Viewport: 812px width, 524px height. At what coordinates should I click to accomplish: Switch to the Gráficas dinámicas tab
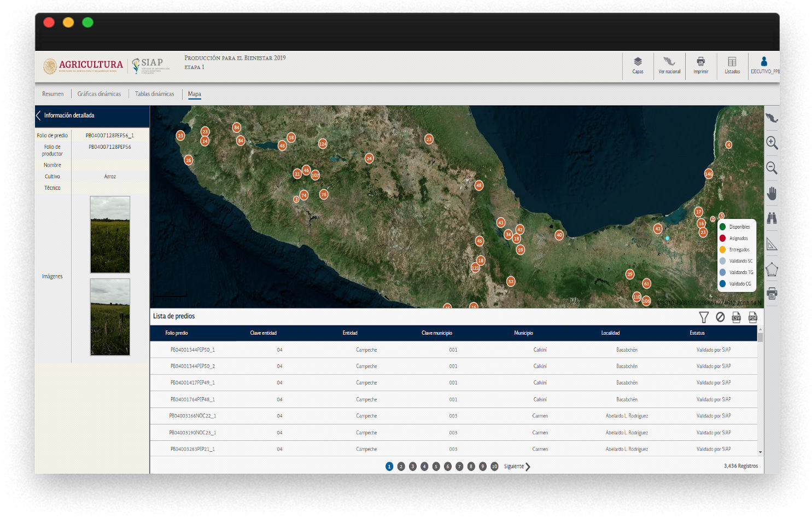(x=99, y=94)
